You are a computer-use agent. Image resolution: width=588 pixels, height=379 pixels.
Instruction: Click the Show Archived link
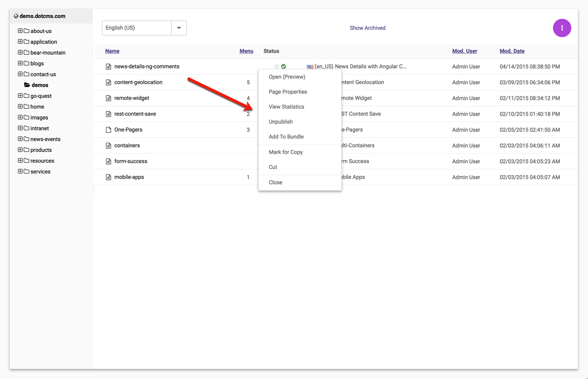point(367,28)
